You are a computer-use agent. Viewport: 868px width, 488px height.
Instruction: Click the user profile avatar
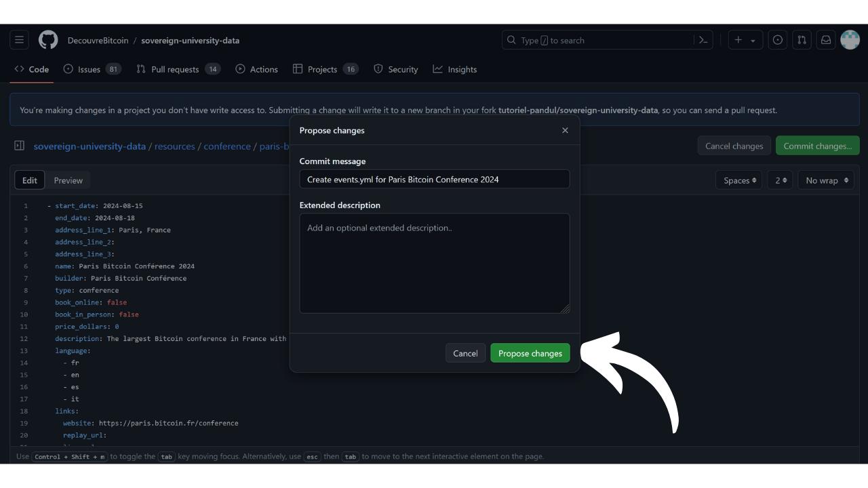click(x=850, y=40)
